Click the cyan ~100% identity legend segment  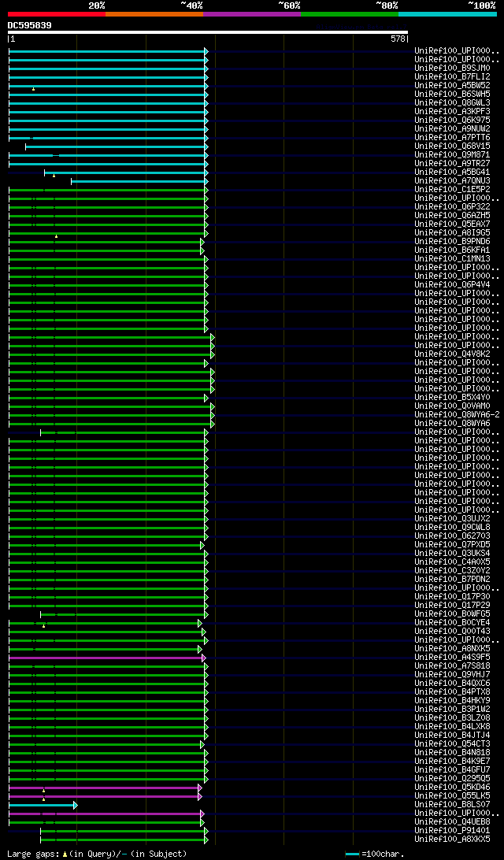pos(447,13)
